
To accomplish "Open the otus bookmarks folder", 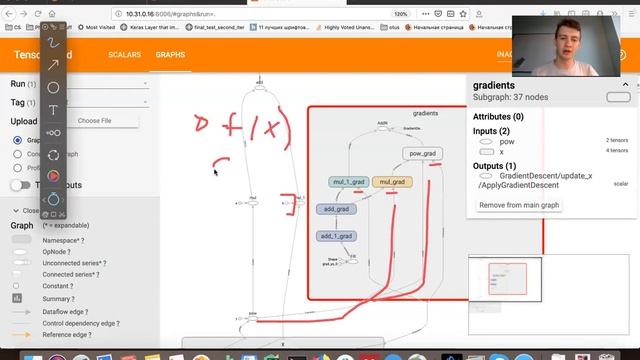I will point(390,27).
